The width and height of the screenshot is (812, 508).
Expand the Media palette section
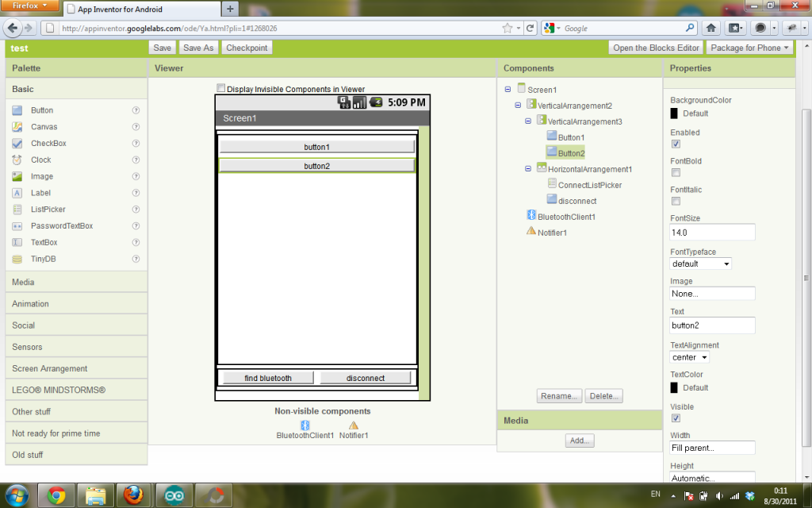click(x=77, y=282)
